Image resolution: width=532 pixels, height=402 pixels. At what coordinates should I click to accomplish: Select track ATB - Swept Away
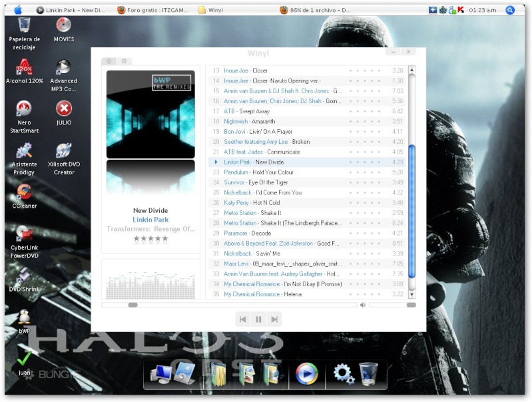click(x=307, y=111)
